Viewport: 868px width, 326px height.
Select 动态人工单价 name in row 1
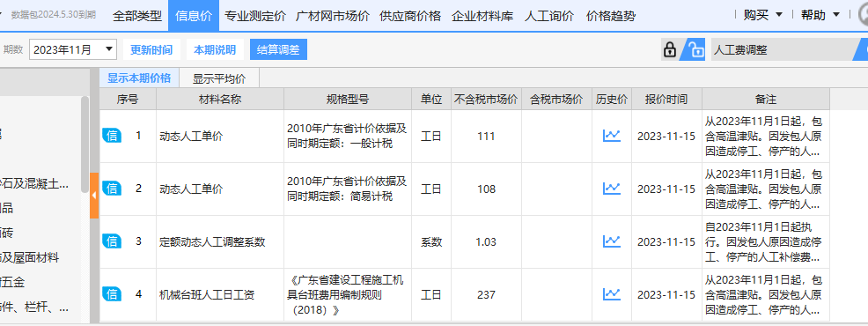[x=191, y=137]
